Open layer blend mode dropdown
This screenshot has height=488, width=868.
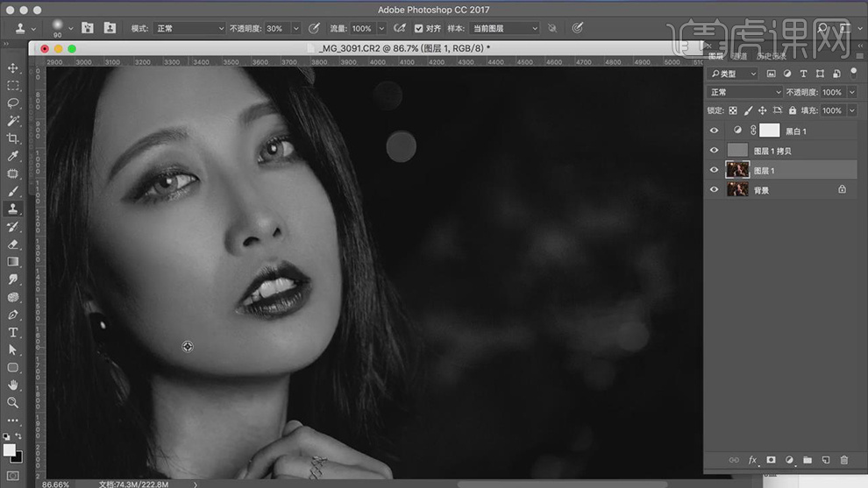[x=744, y=92]
